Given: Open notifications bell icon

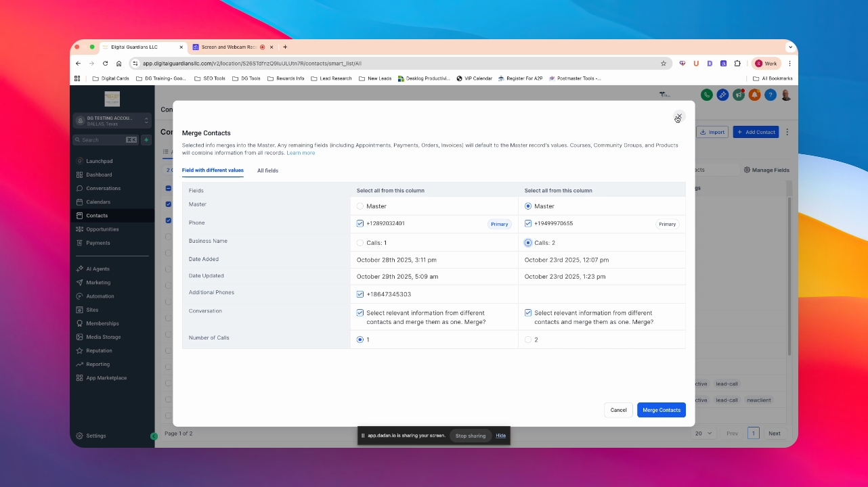Looking at the screenshot, I should pos(754,95).
